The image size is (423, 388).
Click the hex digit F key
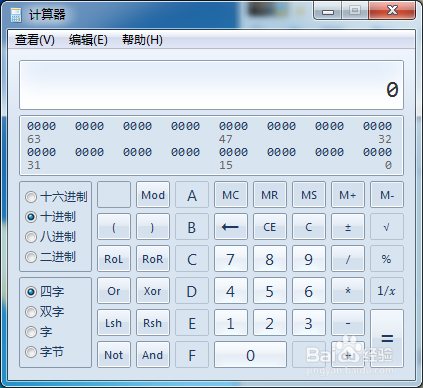pos(192,355)
